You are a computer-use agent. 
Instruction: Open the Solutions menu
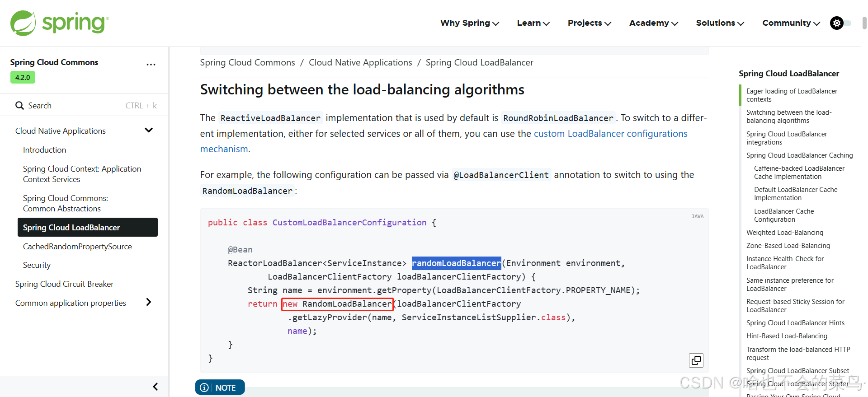(720, 23)
